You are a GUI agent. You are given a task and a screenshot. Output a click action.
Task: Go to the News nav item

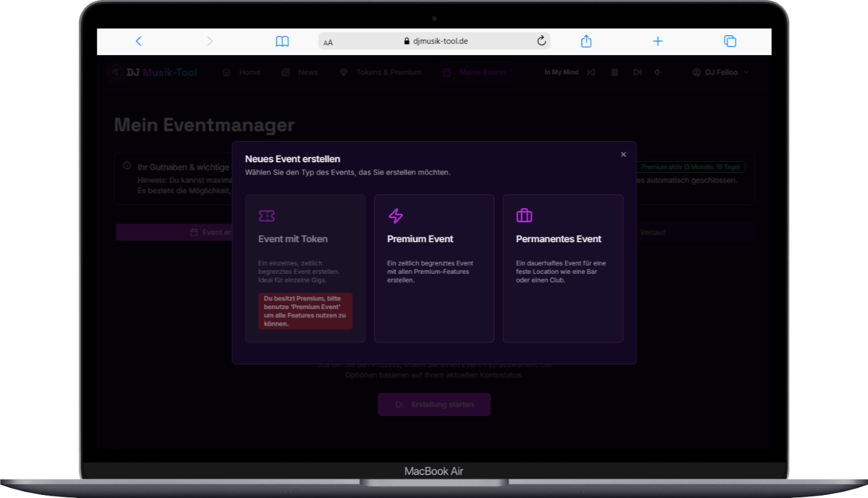tap(299, 72)
